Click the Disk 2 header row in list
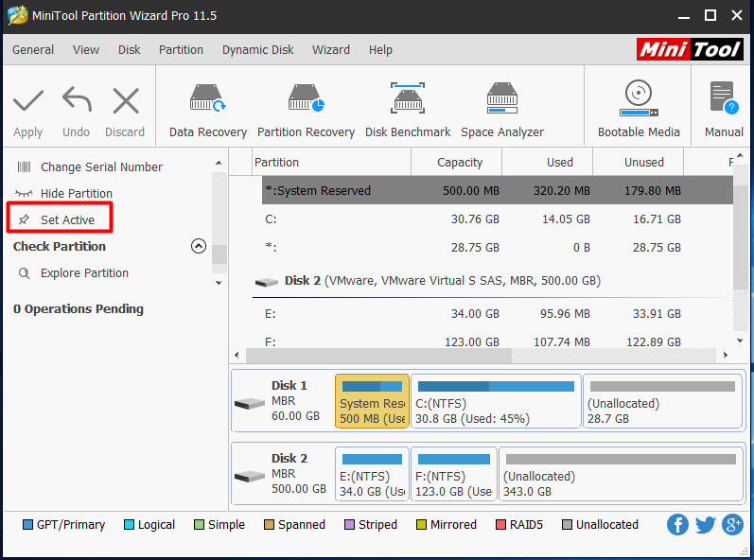 tap(492, 281)
